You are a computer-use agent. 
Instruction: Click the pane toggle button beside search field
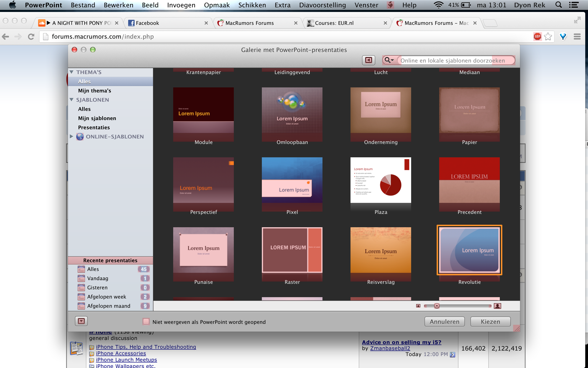pyautogui.click(x=368, y=60)
